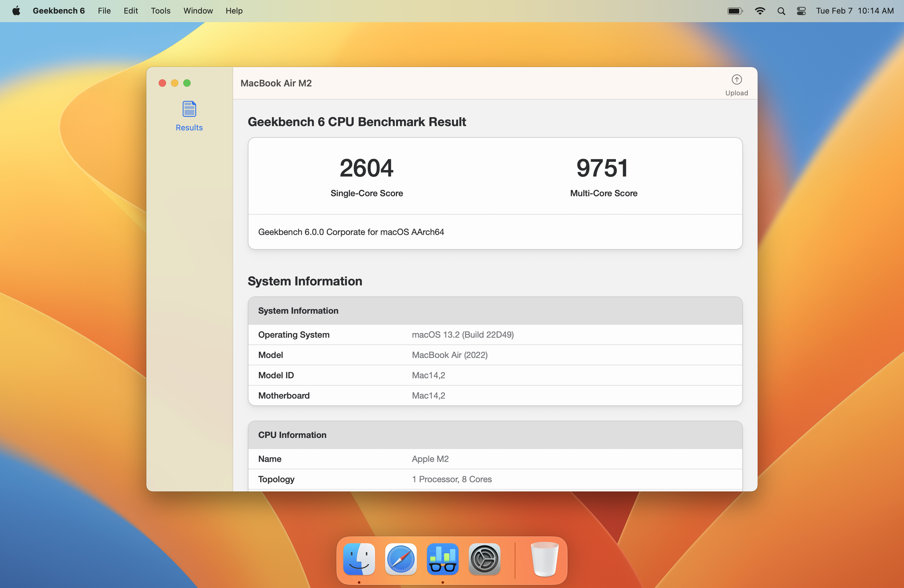
Task: Click the Motherboard value Mac14,2
Action: coord(428,395)
